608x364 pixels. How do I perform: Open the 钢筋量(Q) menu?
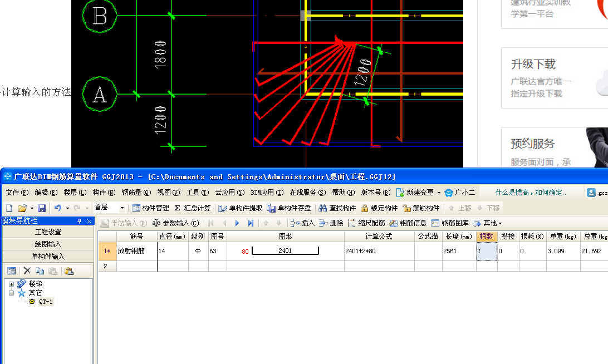coord(136,192)
